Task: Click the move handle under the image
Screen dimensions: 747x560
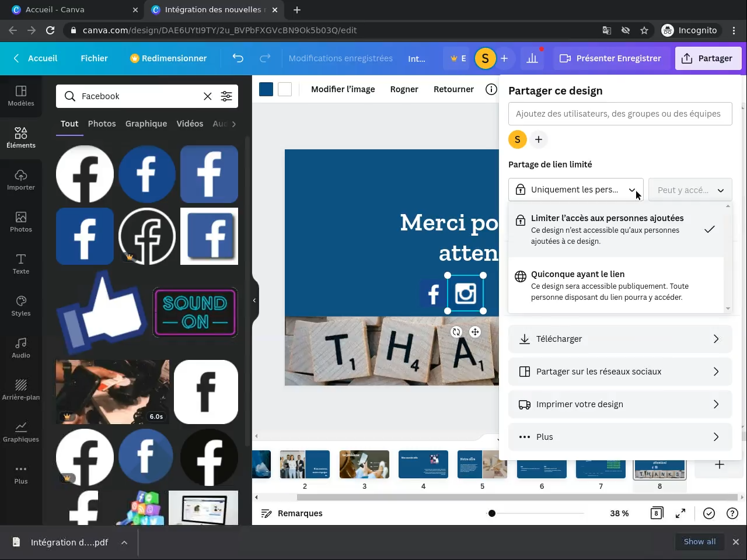Action: pyautogui.click(x=475, y=332)
